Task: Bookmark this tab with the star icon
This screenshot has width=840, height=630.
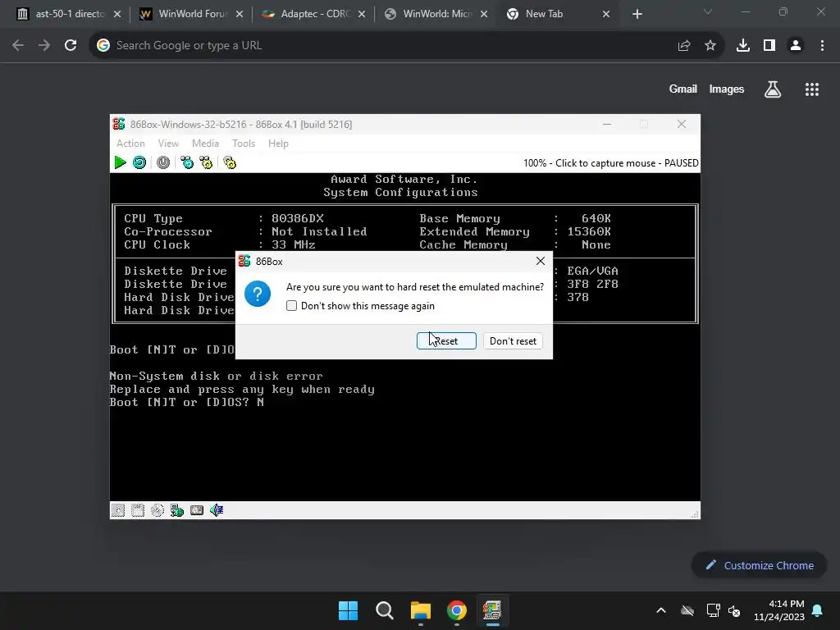Action: point(710,46)
